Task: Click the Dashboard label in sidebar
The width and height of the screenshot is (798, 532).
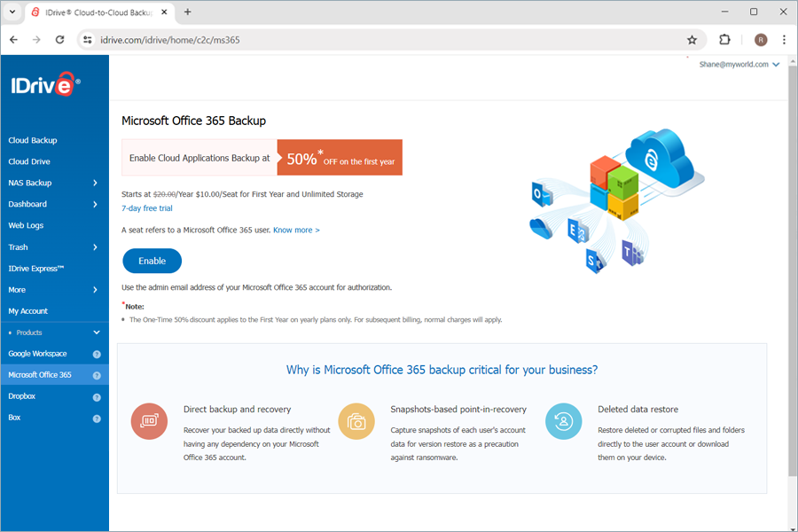Action: click(27, 204)
